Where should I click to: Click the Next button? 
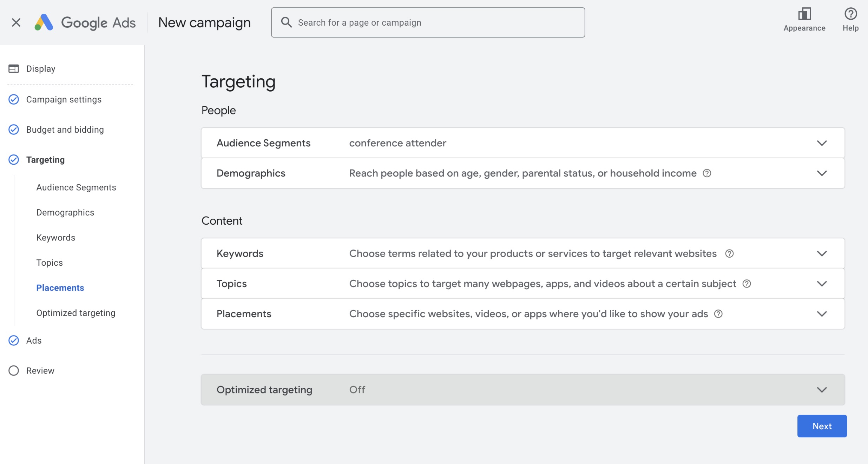(822, 426)
